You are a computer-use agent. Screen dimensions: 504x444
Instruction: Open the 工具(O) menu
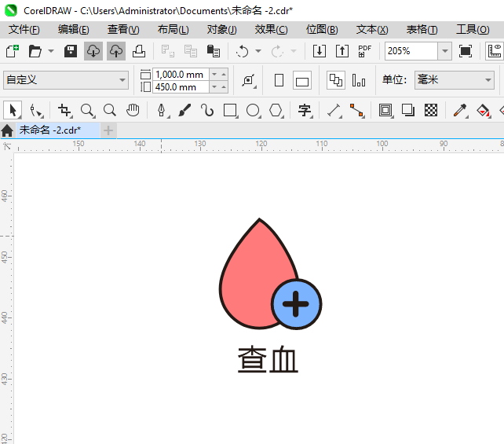(x=473, y=30)
